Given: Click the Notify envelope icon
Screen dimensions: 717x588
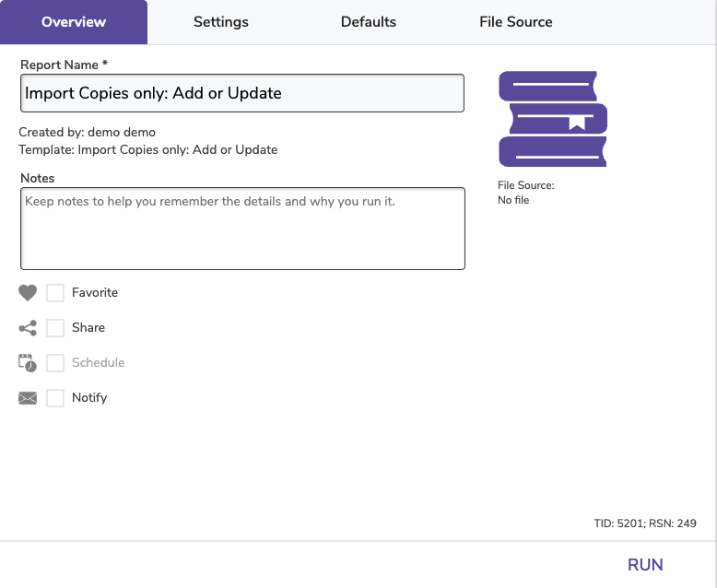Looking at the screenshot, I should (28, 398).
